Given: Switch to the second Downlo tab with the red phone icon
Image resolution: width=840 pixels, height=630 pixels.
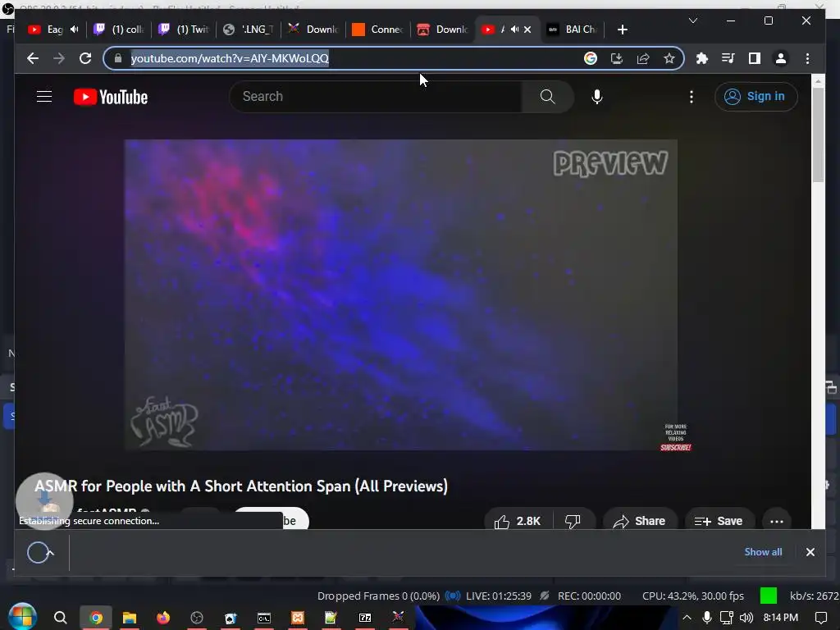Looking at the screenshot, I should coord(443,30).
